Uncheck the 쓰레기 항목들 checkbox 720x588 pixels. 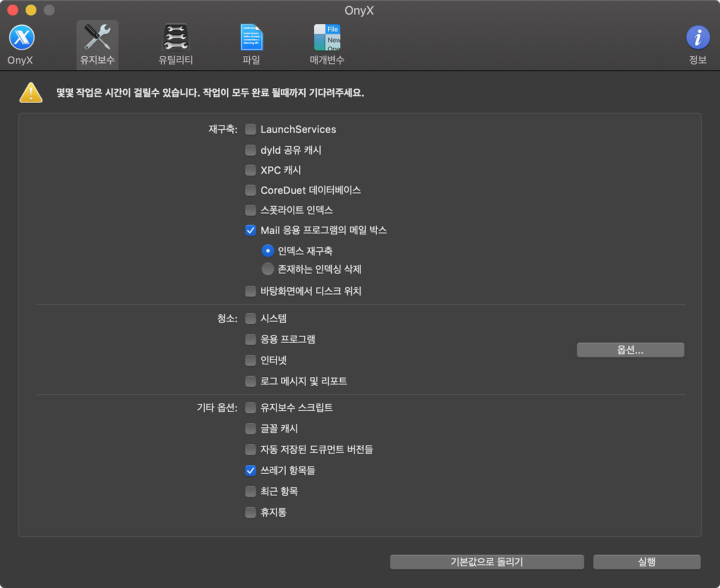(250, 471)
